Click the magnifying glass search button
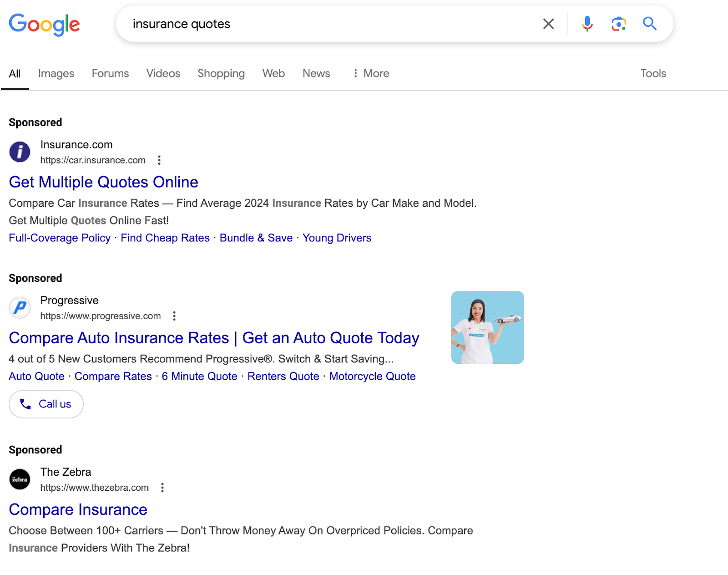 [649, 24]
